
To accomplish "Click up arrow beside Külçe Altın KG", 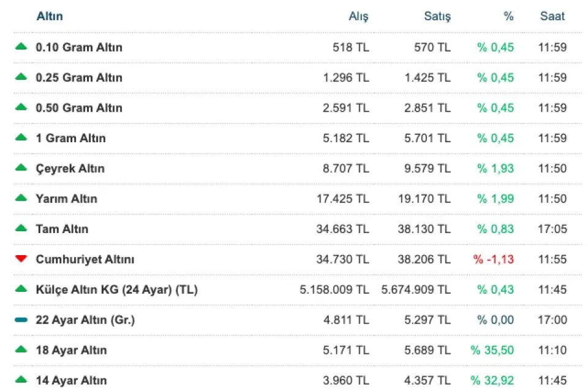I will click(21, 289).
